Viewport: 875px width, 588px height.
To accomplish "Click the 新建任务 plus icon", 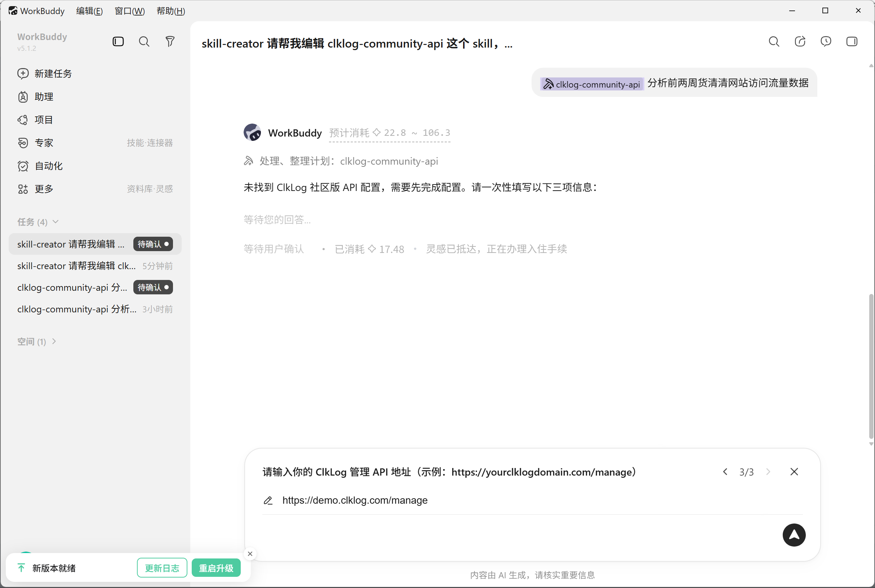I will point(23,73).
